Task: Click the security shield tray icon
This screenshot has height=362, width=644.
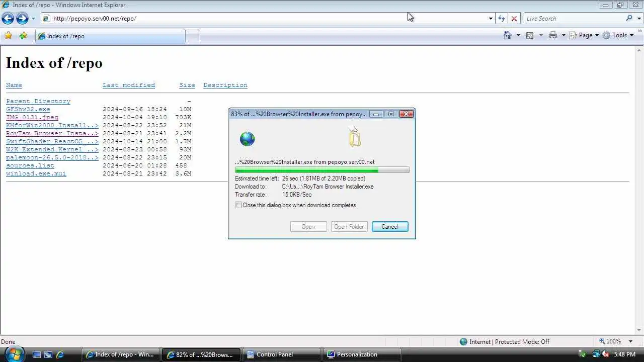Action: pyautogui.click(x=583, y=354)
